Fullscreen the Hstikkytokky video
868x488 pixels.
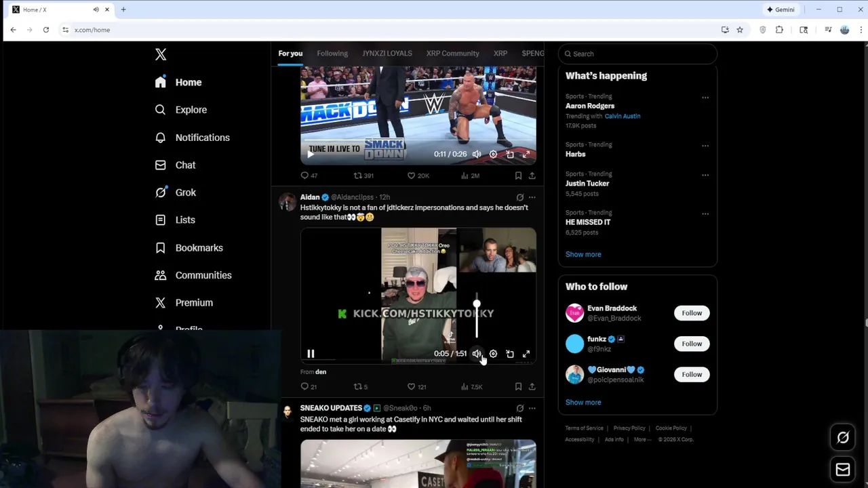tap(526, 354)
